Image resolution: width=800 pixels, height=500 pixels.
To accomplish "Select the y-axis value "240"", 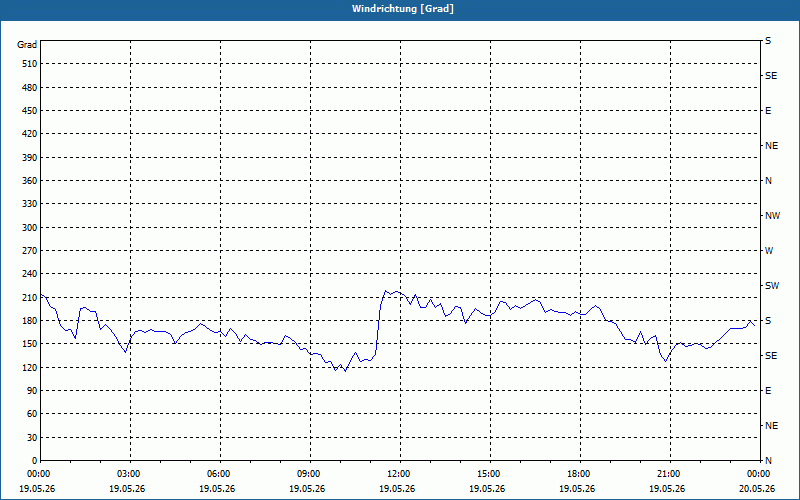I will click(30, 274).
